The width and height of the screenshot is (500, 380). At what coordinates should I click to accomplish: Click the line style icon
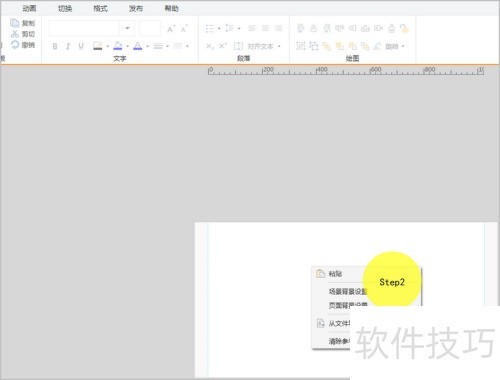click(158, 46)
